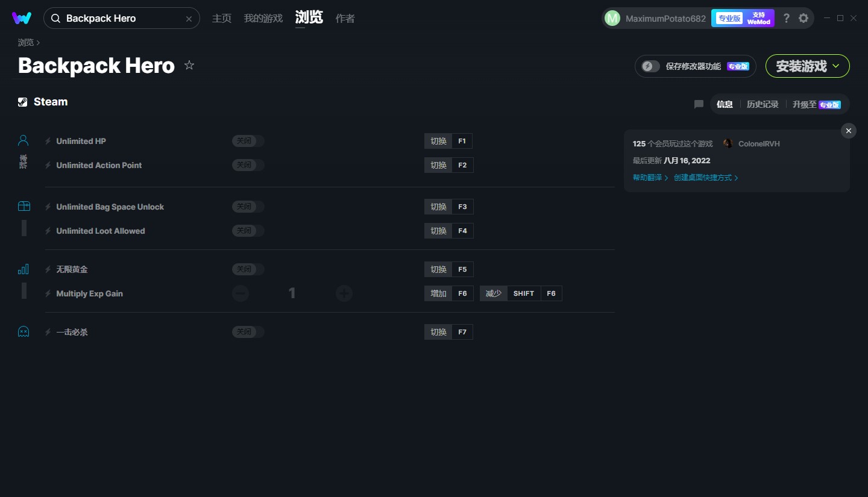Toggle Unlimited Bag Space Unlock switch
Screen dimensions: 868x497
tap(248, 207)
